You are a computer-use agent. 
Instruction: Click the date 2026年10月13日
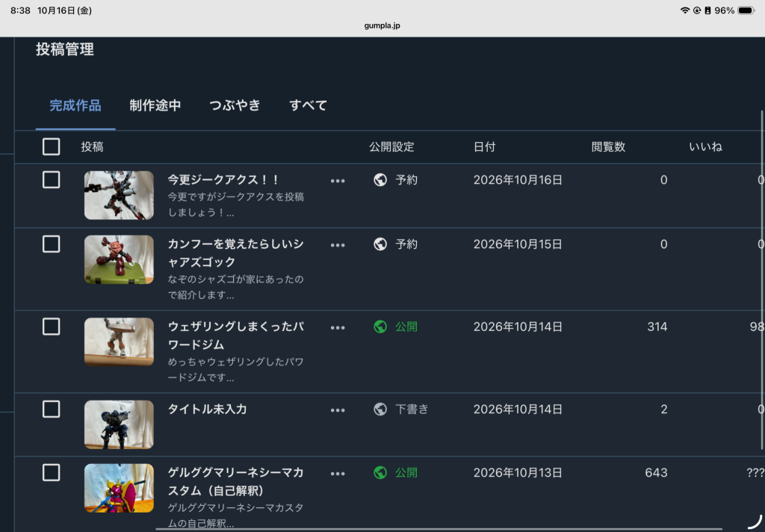click(518, 472)
